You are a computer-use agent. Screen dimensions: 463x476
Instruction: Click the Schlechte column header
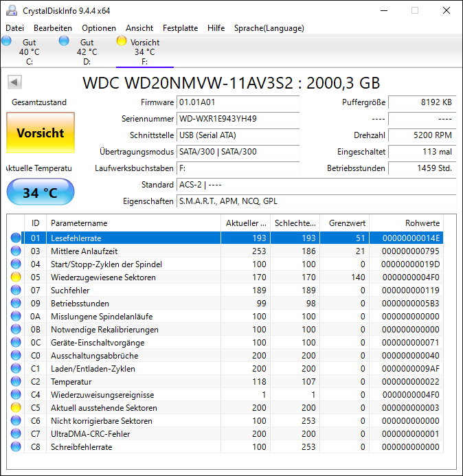[295, 223]
